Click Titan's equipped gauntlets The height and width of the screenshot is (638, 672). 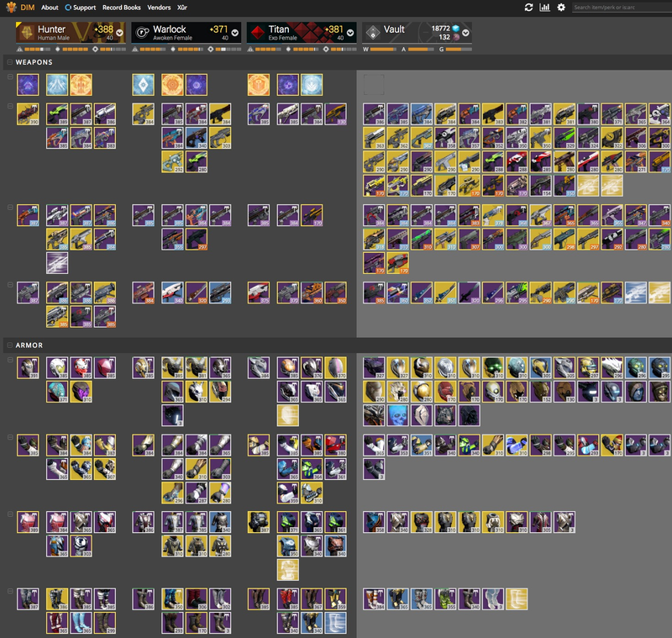[x=259, y=445]
